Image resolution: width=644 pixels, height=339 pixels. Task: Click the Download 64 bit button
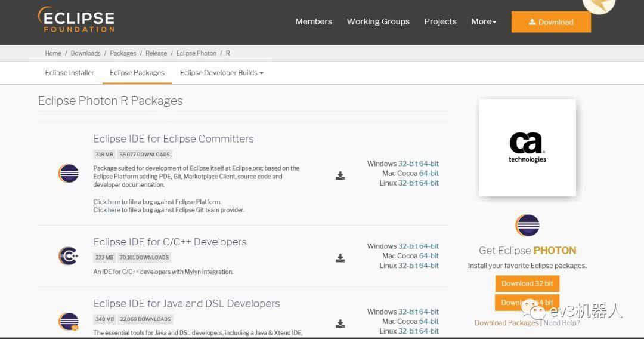point(527,303)
